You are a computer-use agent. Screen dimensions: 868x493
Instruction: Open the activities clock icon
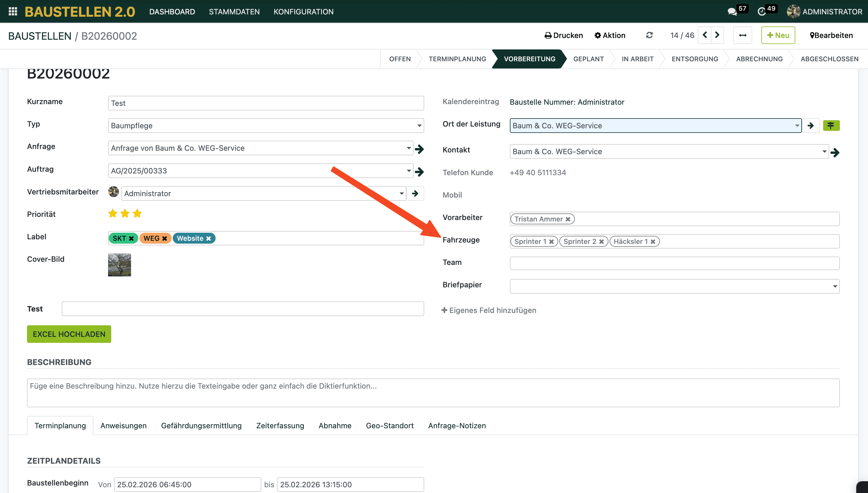click(x=761, y=12)
